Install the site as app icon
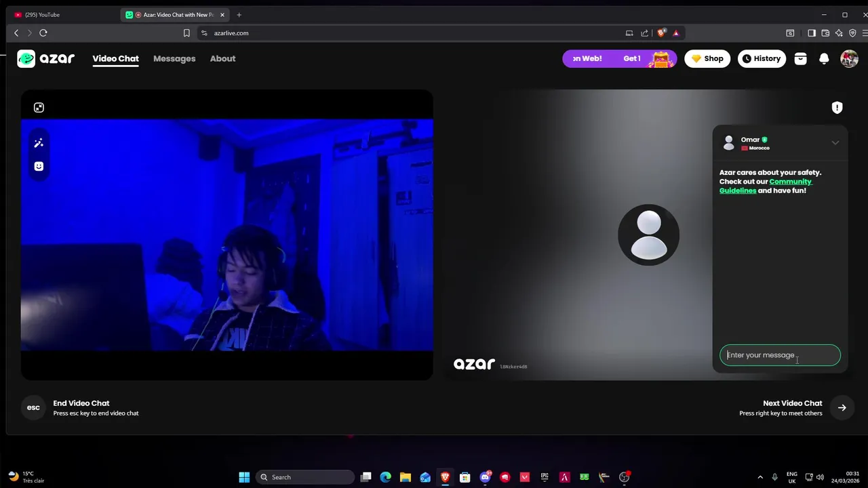868x488 pixels. tap(629, 33)
